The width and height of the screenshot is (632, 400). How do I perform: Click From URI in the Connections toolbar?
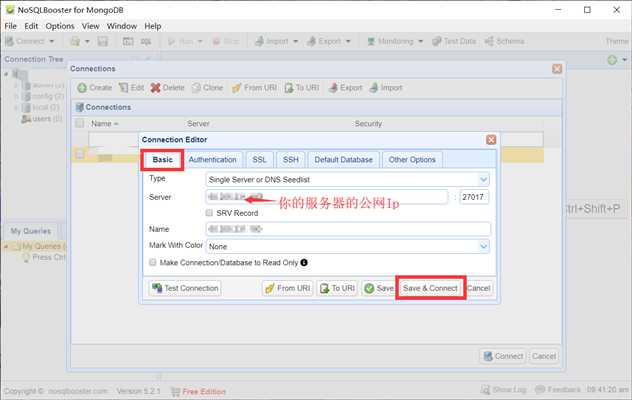255,88
